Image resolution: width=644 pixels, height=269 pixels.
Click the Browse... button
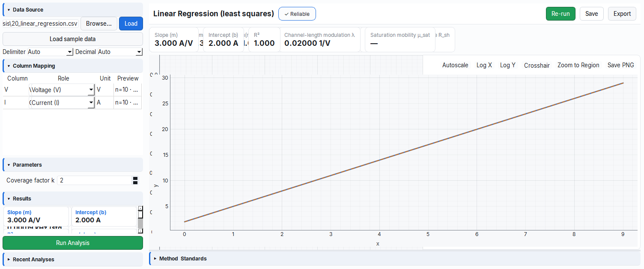(99, 24)
